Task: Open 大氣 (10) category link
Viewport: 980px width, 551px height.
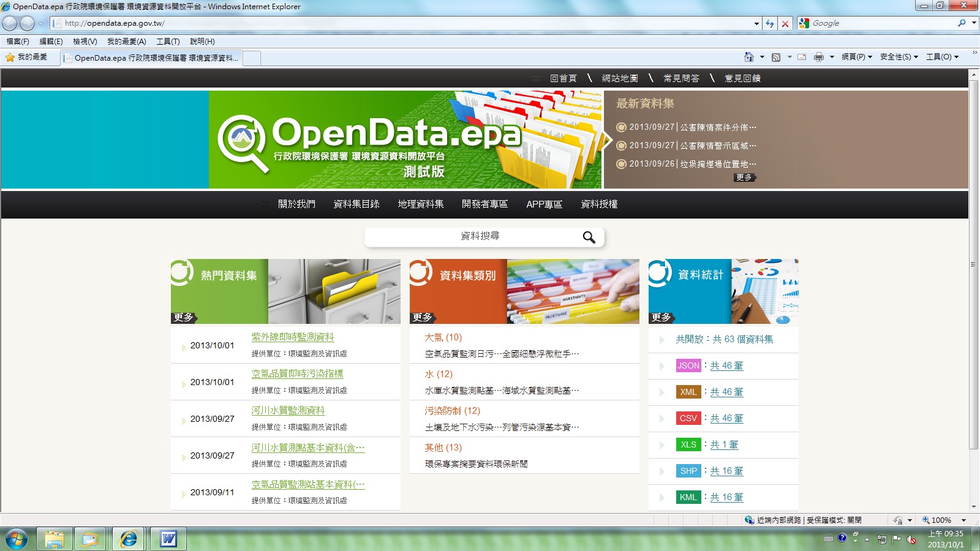Action: click(443, 337)
